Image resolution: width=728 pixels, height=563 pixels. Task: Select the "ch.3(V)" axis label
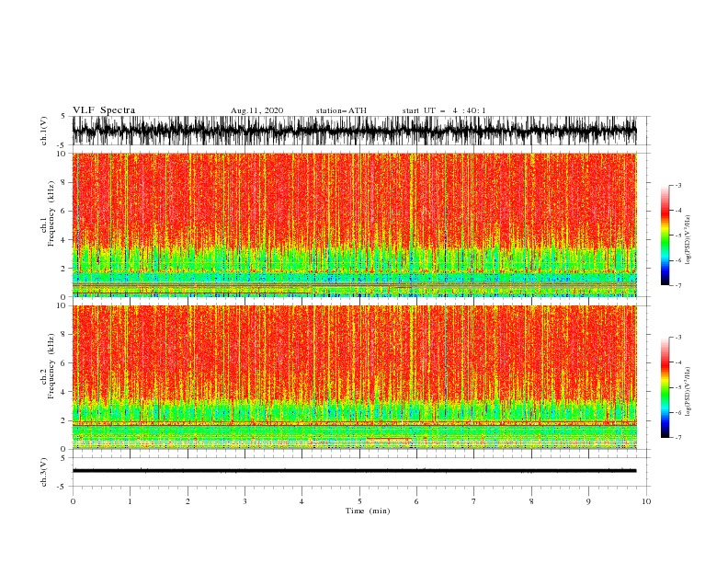(44, 472)
